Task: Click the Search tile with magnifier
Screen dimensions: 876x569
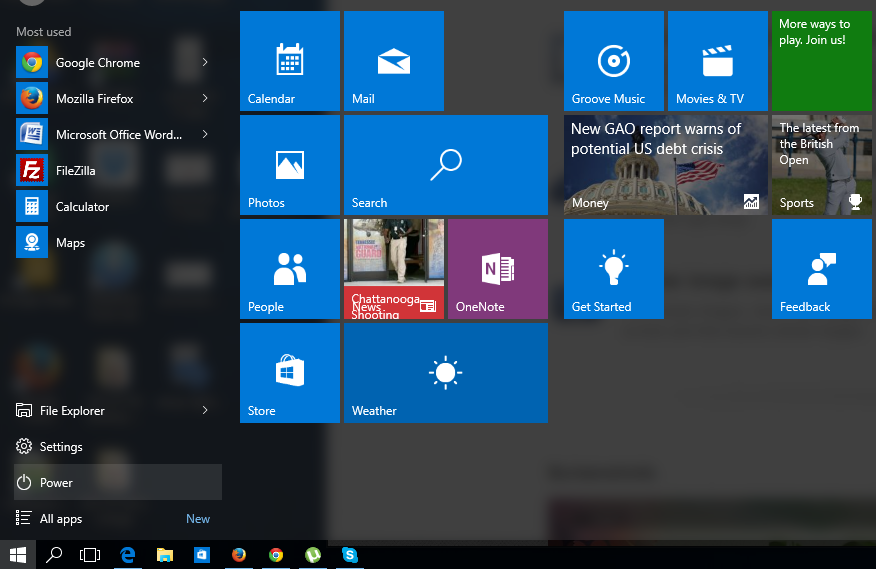Action: [x=446, y=165]
